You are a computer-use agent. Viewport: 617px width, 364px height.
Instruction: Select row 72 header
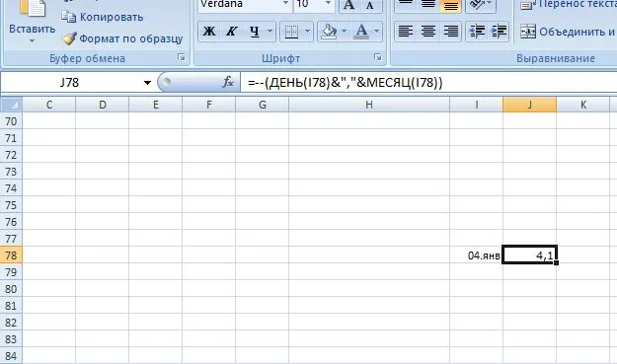coord(11,155)
